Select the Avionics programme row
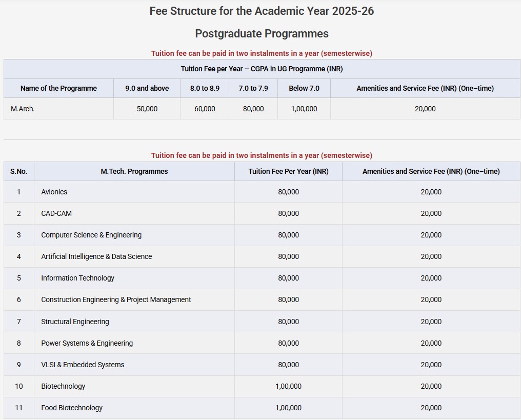 (x=54, y=192)
